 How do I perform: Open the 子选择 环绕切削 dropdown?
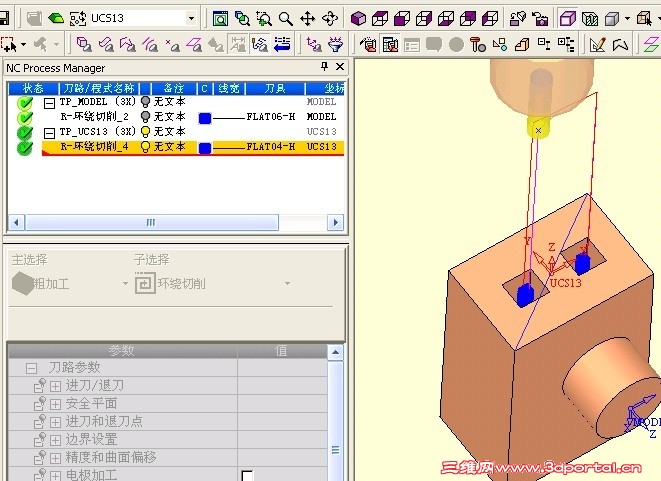[x=287, y=283]
